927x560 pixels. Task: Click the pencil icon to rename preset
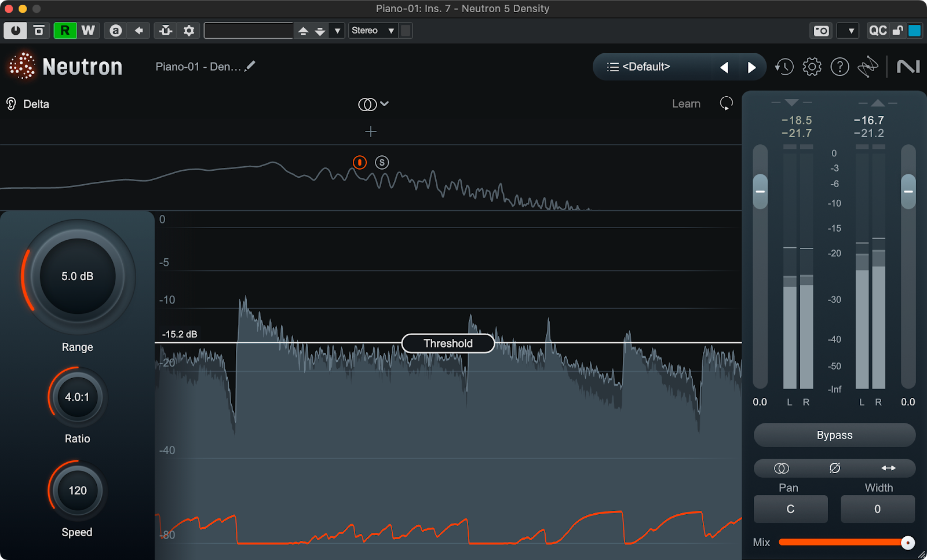[250, 67]
